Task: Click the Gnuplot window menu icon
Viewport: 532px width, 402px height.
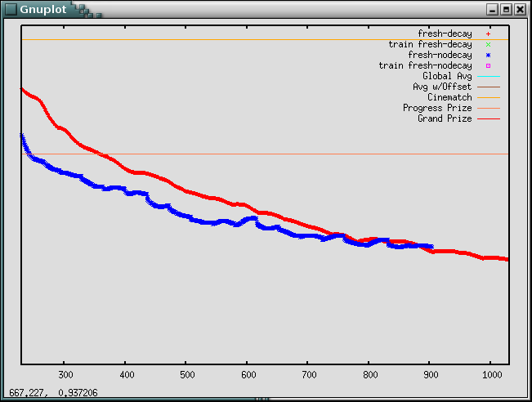Action: 10,9
